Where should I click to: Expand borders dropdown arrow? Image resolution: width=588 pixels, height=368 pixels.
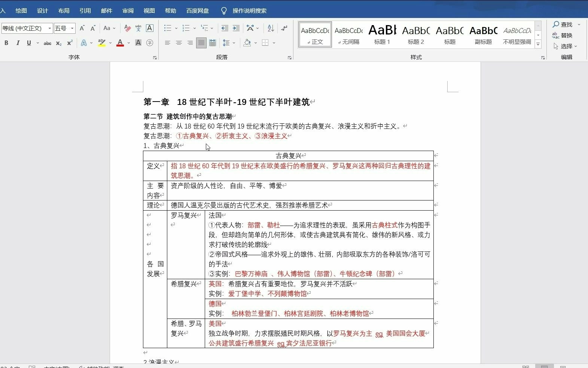[x=274, y=43]
